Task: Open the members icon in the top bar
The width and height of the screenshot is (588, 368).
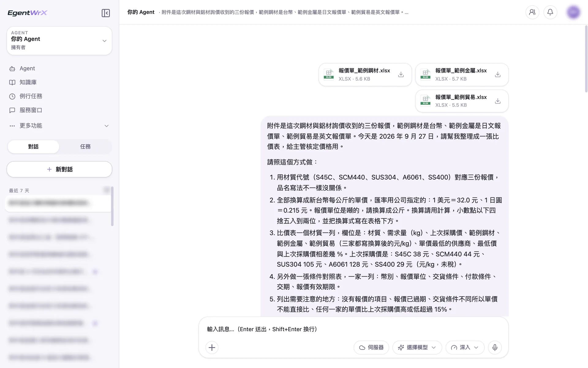Action: coord(532,12)
